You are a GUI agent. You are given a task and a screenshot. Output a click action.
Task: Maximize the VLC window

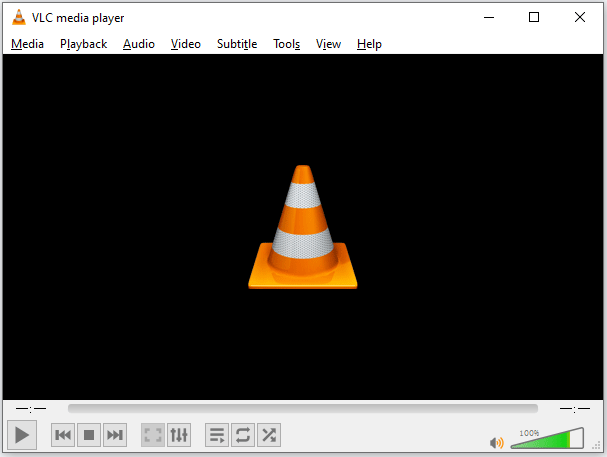[534, 17]
